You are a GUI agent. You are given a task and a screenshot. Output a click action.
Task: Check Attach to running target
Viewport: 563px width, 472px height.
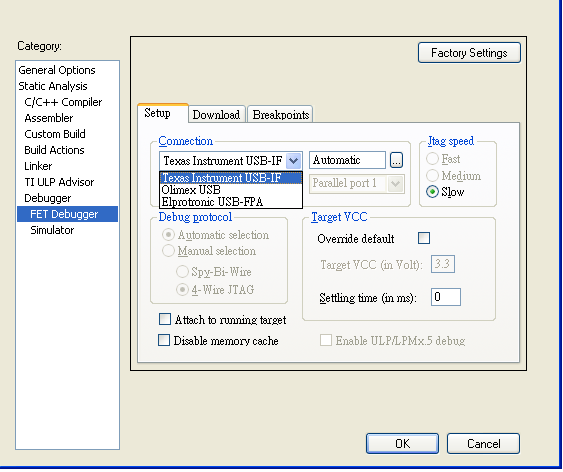[165, 319]
